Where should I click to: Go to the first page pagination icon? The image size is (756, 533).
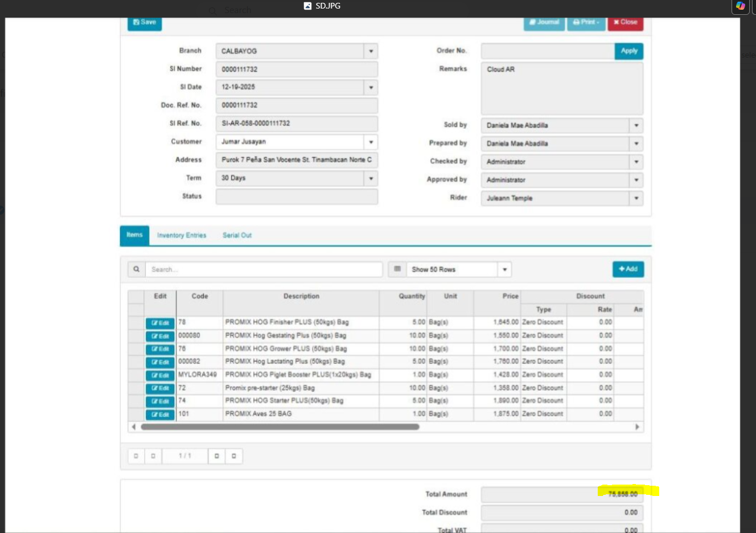coord(136,456)
